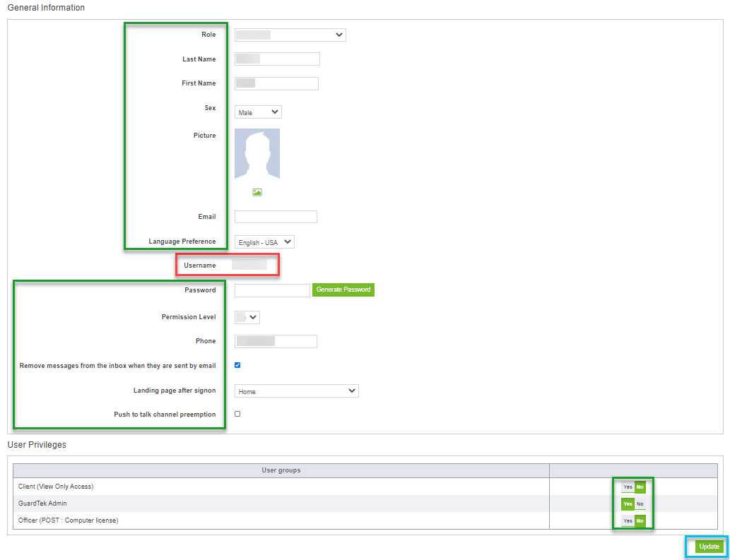Click the GuardTek Admin row label
The width and height of the screenshot is (730, 560).
click(42, 504)
